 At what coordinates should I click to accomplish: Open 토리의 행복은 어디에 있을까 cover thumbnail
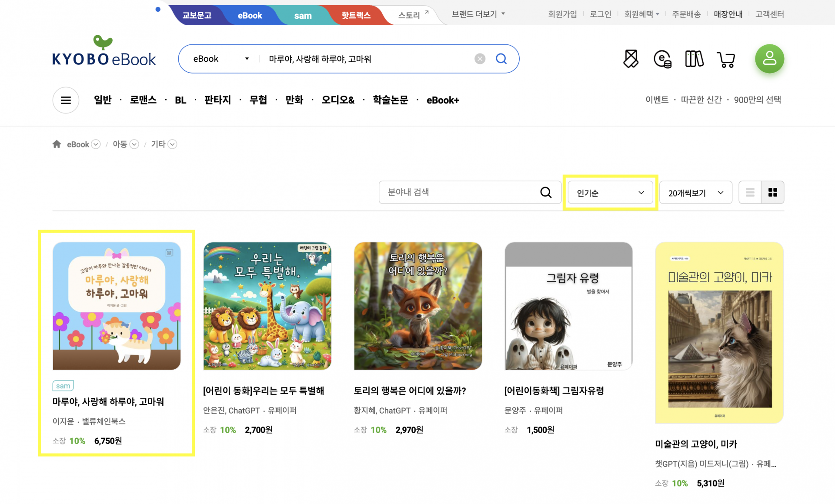pyautogui.click(x=418, y=306)
